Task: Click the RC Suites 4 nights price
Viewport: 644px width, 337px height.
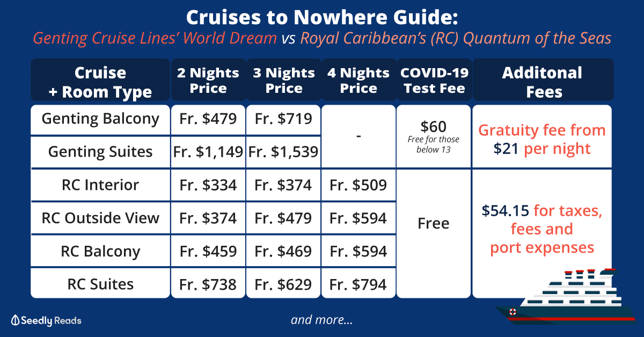Action: click(x=358, y=284)
